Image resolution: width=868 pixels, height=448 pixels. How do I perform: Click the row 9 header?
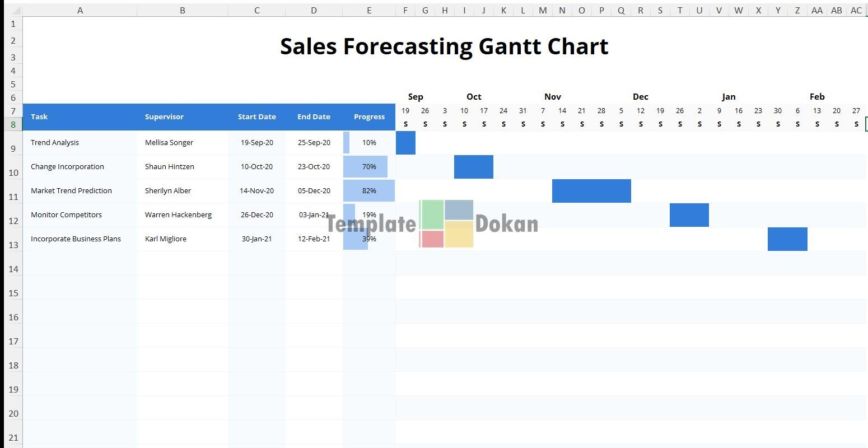tap(13, 148)
